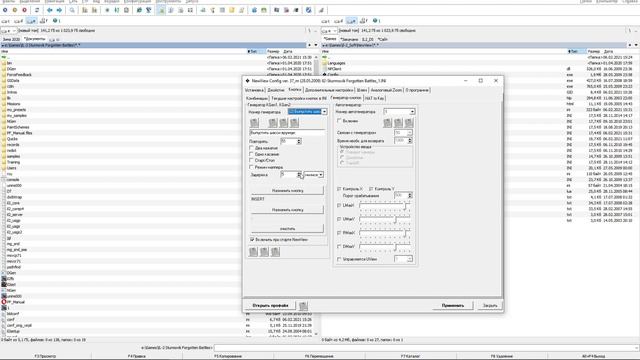Click the command line input field
This screenshot has height=360, width=640.
426,348
